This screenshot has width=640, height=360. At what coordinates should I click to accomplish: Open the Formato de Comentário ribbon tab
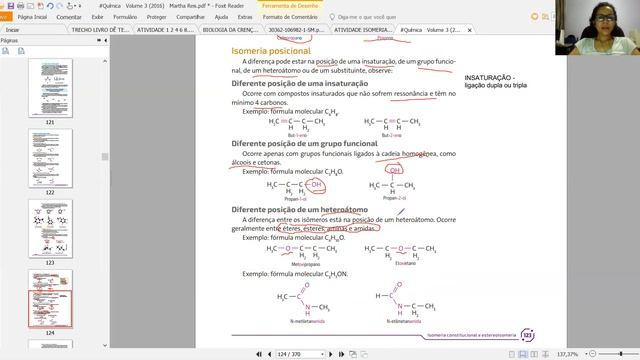tap(290, 17)
